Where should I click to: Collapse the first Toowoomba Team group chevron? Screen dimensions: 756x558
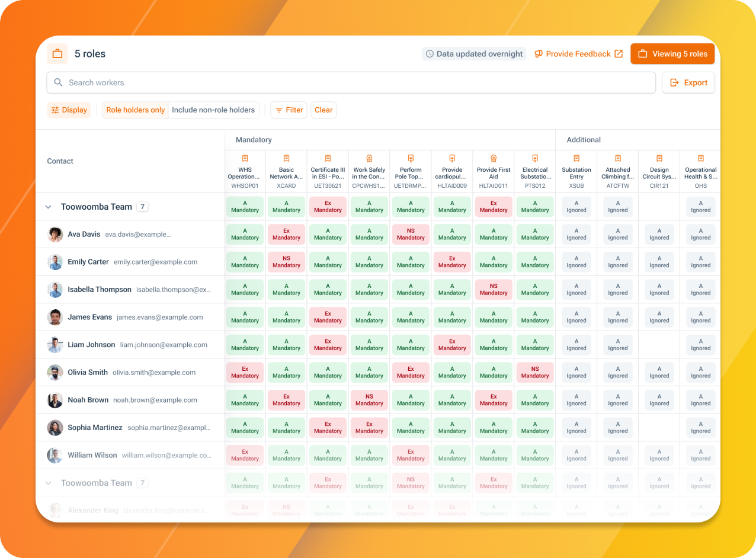[x=49, y=207]
